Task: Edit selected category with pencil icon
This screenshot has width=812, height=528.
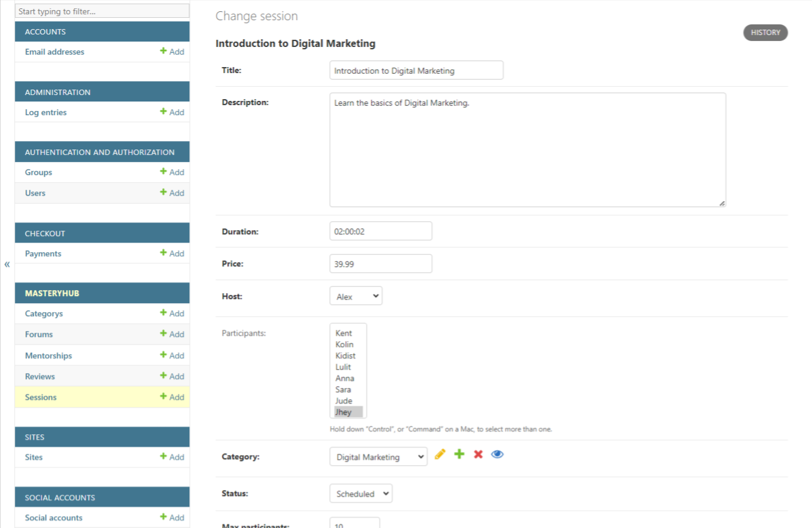Action: click(x=440, y=454)
